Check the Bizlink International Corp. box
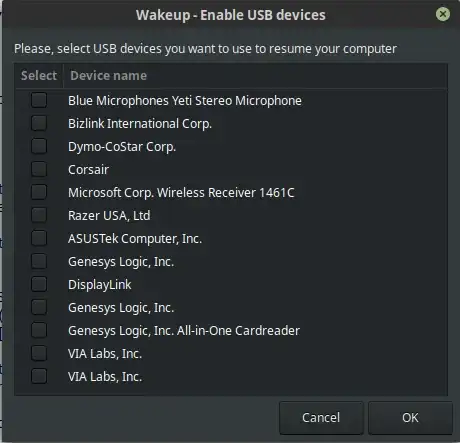The height and width of the screenshot is (443, 460). click(39, 123)
